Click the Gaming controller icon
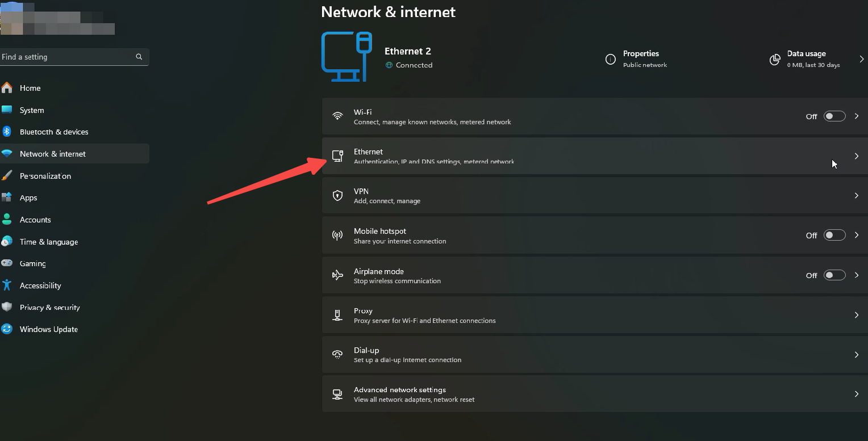The width and height of the screenshot is (868, 441). tap(7, 263)
